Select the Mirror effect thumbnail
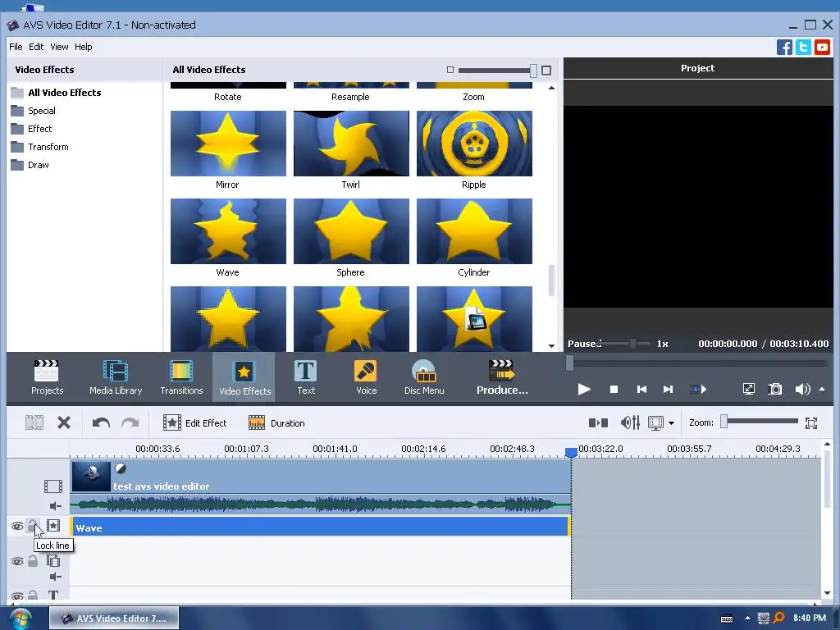This screenshot has height=630, width=840. (x=228, y=144)
